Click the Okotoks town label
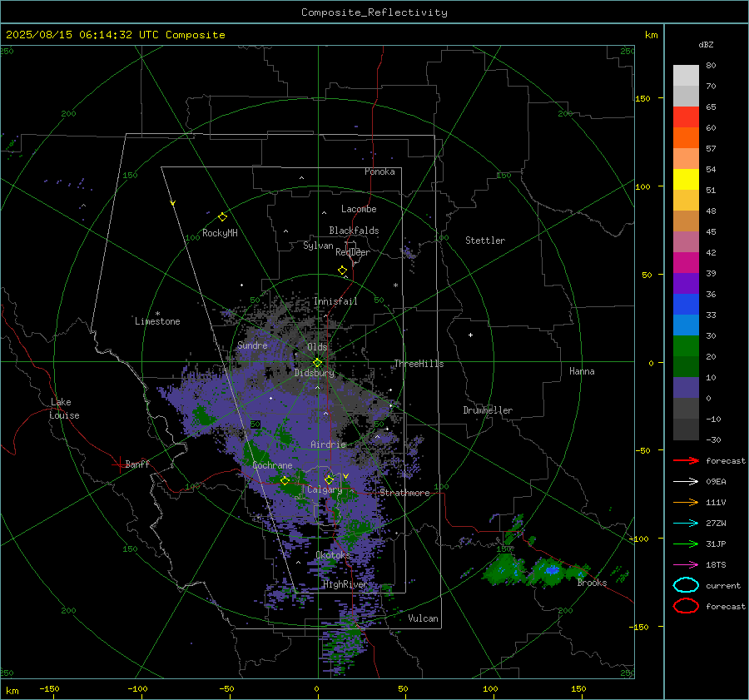The height and width of the screenshot is (700, 749). coord(333,555)
